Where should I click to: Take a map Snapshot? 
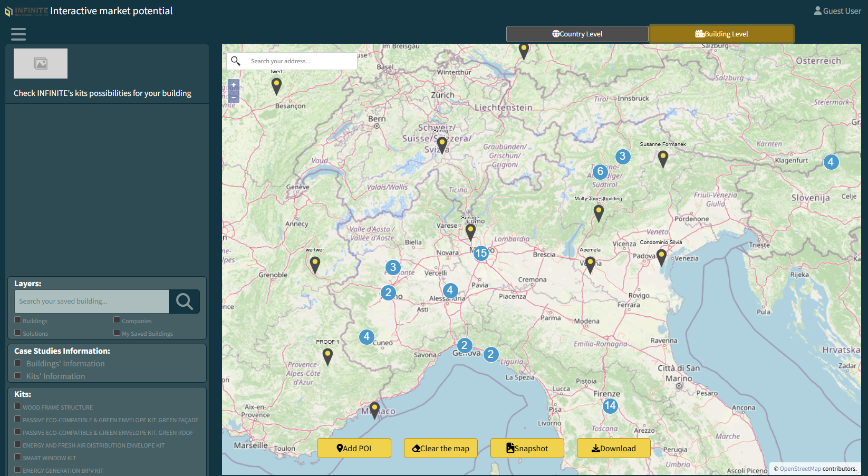click(x=527, y=448)
